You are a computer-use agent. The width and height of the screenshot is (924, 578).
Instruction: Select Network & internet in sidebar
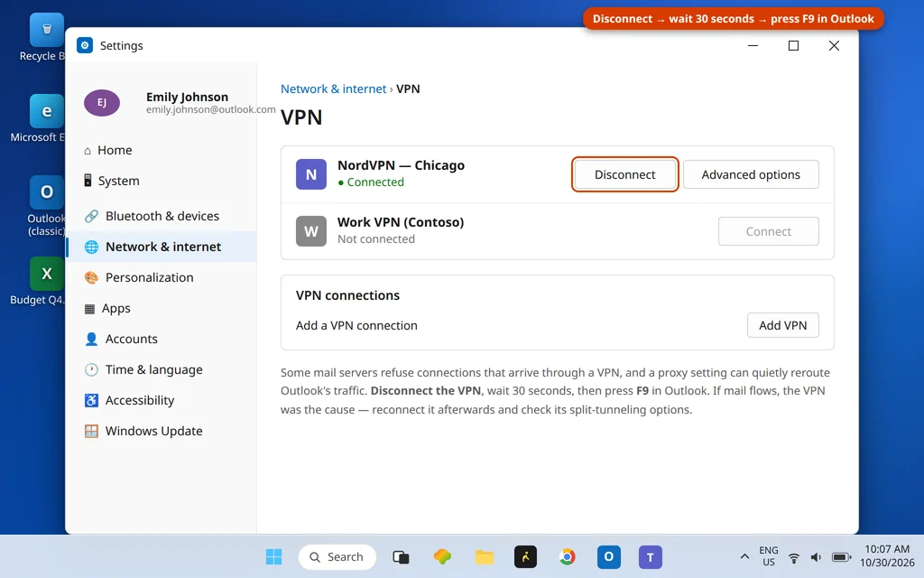point(162,247)
